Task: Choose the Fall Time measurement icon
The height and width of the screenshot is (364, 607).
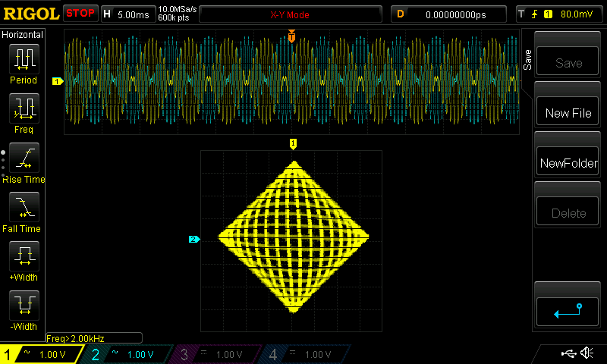Action: 24,208
